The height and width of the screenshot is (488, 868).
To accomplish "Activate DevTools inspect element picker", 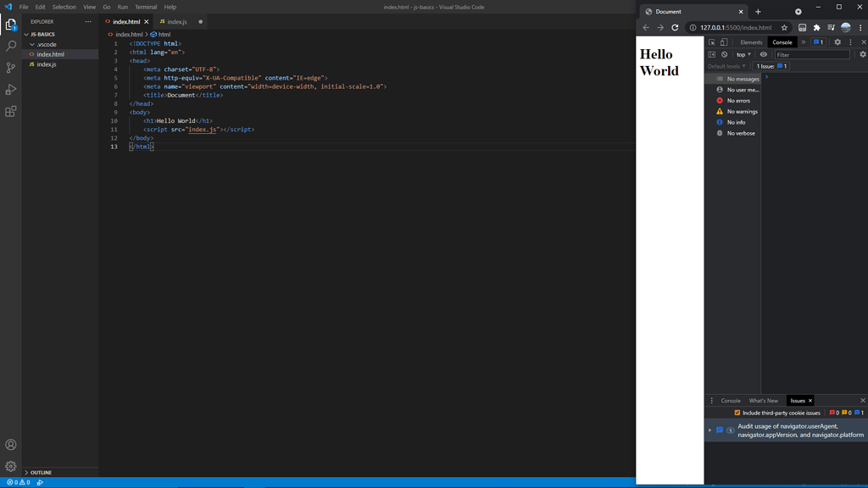I will pyautogui.click(x=712, y=42).
